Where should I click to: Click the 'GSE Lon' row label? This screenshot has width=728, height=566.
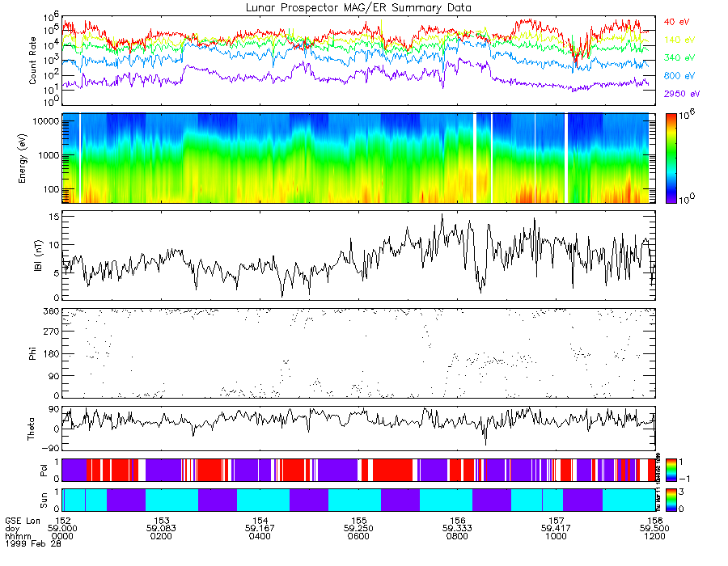click(x=23, y=521)
